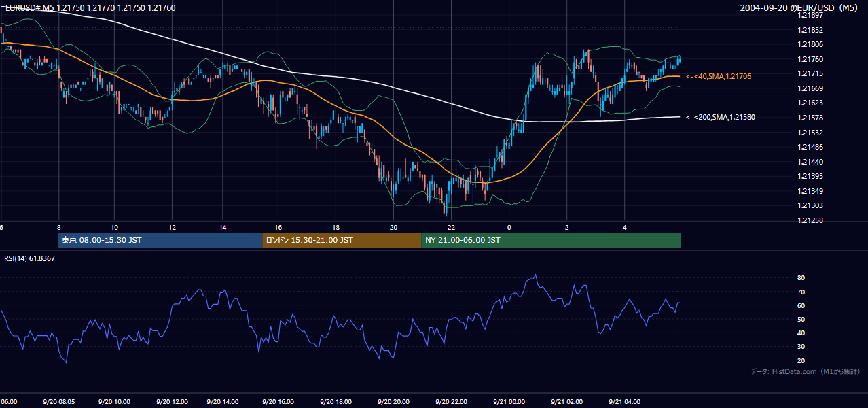Click the 9/20 18:00 time label

point(336,402)
